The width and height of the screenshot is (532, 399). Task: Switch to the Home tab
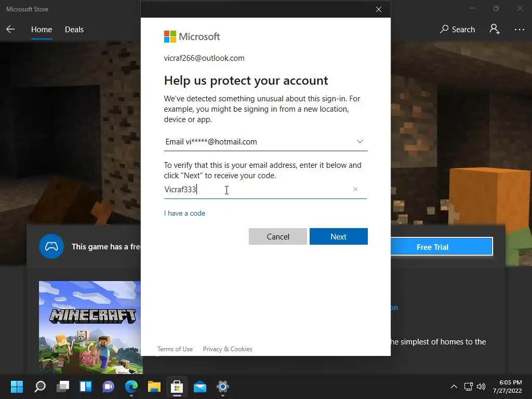point(42,30)
